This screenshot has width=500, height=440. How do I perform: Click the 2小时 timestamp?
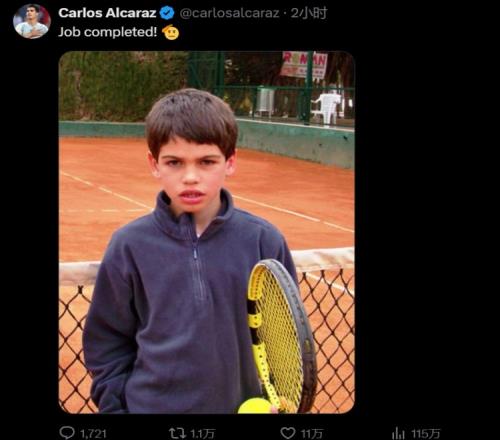[x=309, y=13]
